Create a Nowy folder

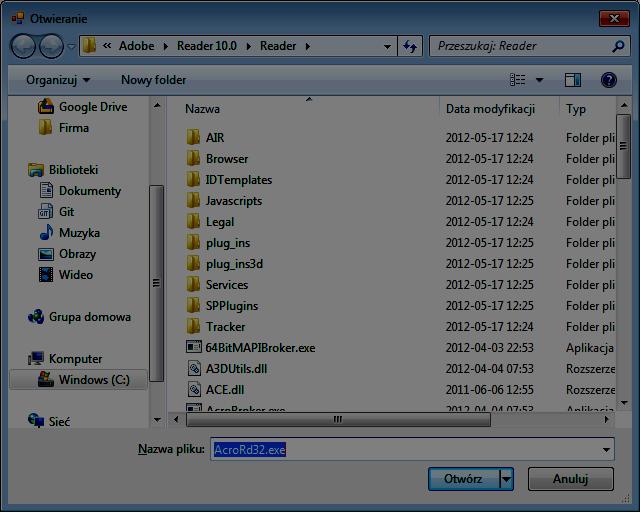(153, 80)
